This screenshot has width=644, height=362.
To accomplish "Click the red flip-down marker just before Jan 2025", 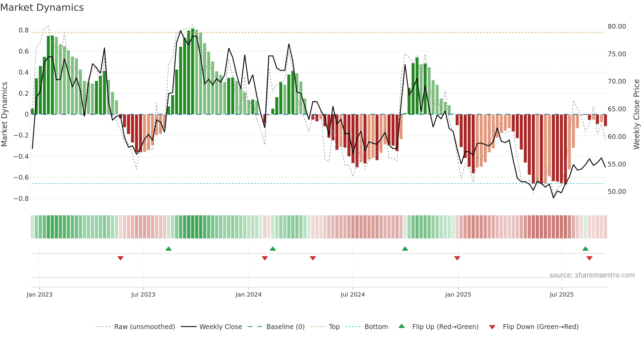I will (x=457, y=258).
